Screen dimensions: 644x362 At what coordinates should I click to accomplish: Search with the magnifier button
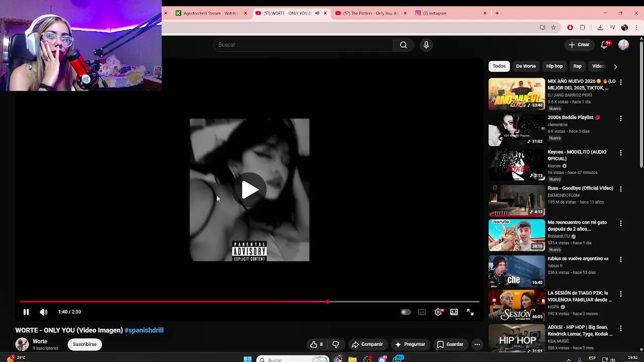(x=404, y=45)
